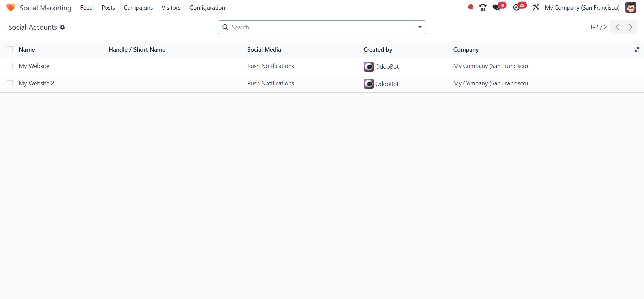Open the Feed menu
This screenshot has width=644, height=299.
point(86,8)
